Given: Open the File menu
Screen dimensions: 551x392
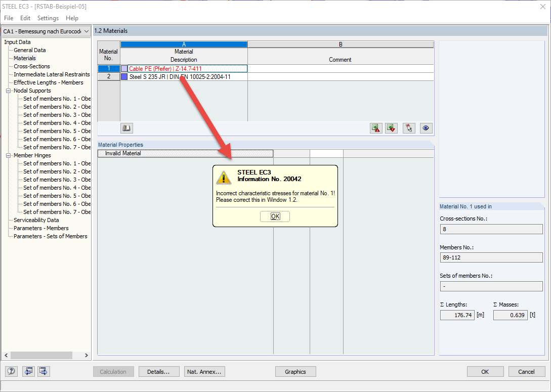Looking at the screenshot, I should click(x=9, y=18).
